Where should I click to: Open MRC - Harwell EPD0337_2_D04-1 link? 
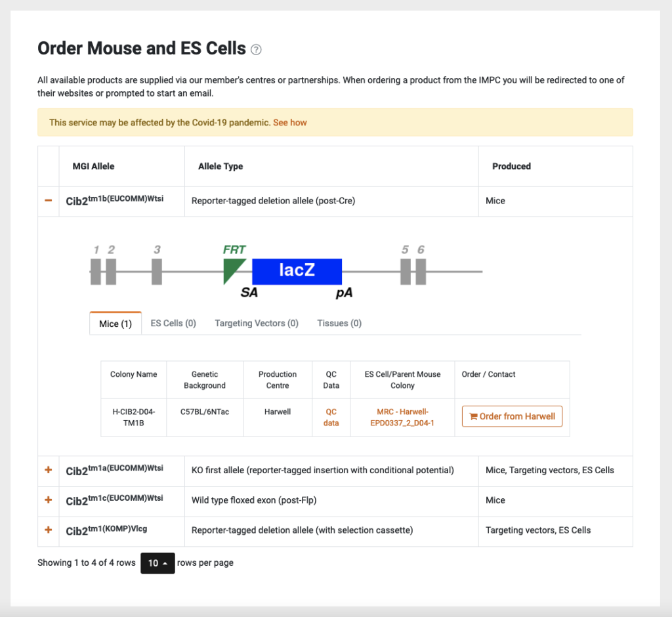(x=402, y=417)
